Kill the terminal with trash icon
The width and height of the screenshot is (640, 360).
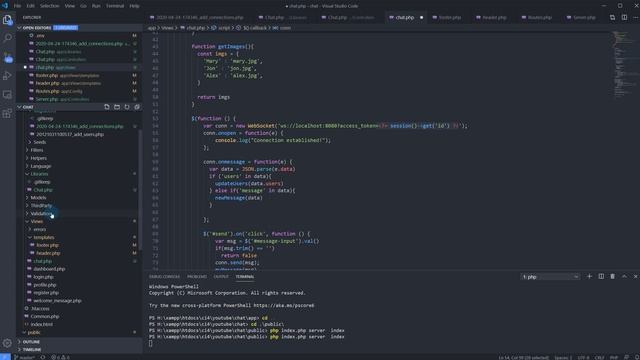612,276
